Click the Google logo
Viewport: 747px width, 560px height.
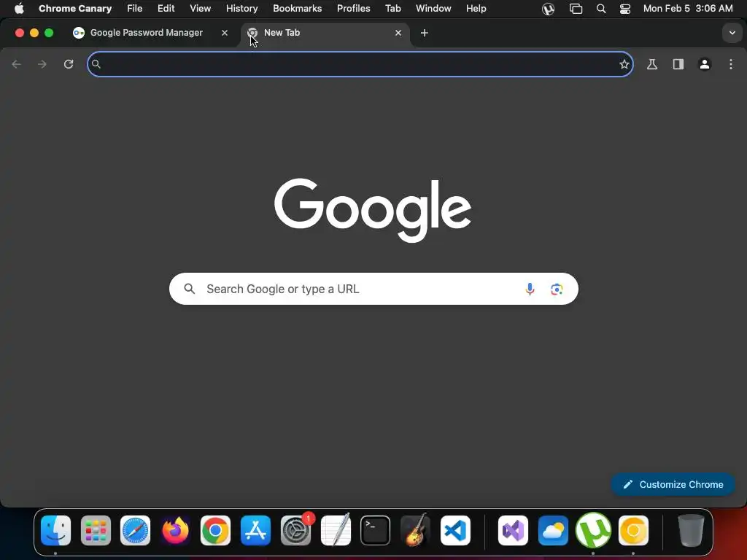[373, 210]
